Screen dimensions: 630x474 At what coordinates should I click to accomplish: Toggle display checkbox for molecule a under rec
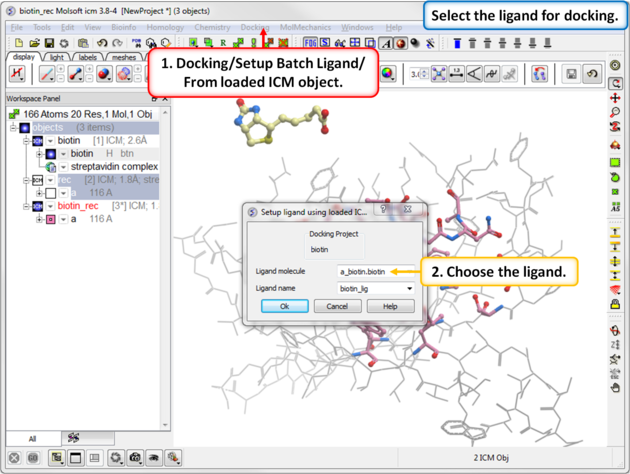[51, 193]
